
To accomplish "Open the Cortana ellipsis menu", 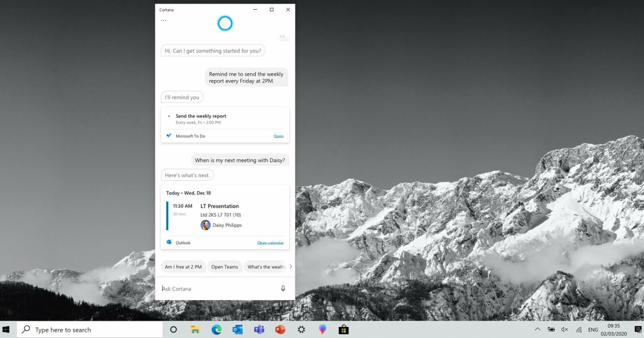I will (163, 19).
